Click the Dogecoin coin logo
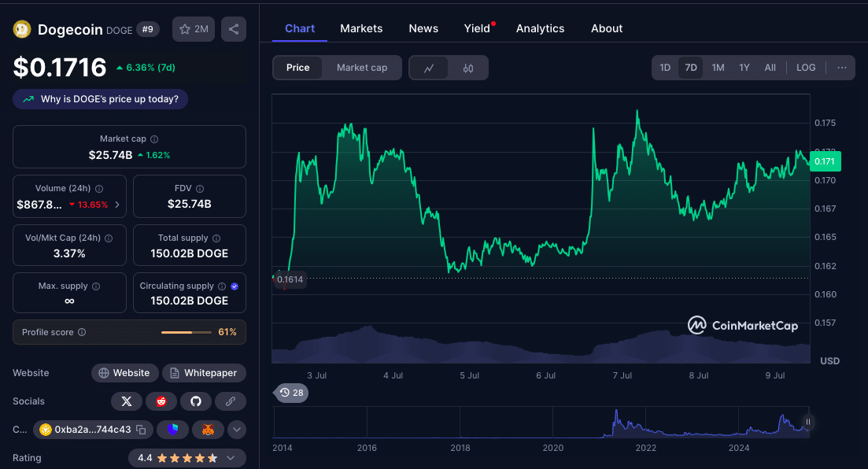The width and height of the screenshot is (868, 469). (x=22, y=29)
